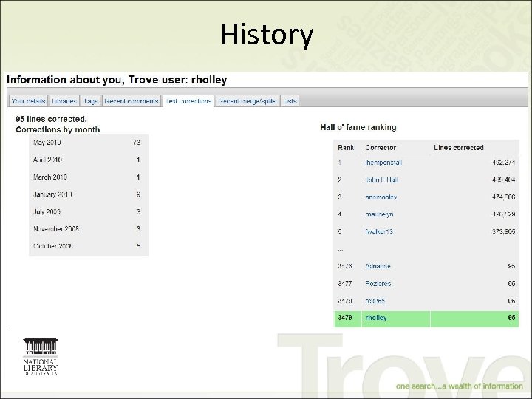Switch to the Libraries tab
Image resolution: width=532 pixels, height=399 pixels.
click(x=64, y=101)
